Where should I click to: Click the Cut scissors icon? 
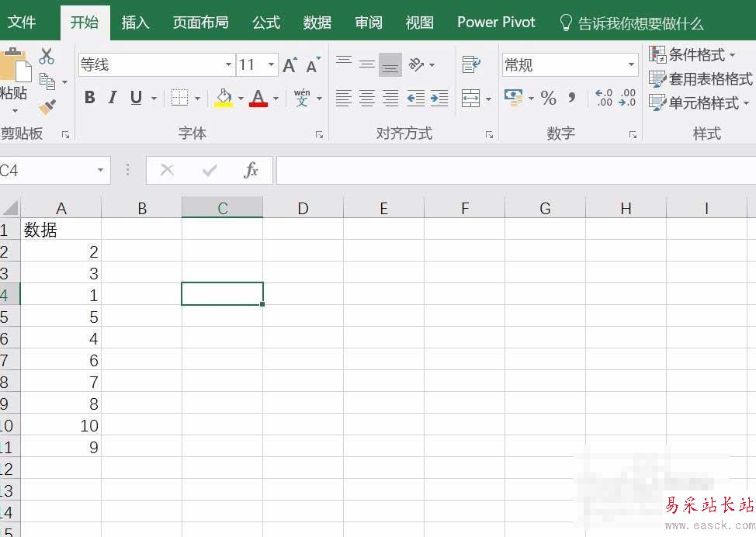click(47, 57)
